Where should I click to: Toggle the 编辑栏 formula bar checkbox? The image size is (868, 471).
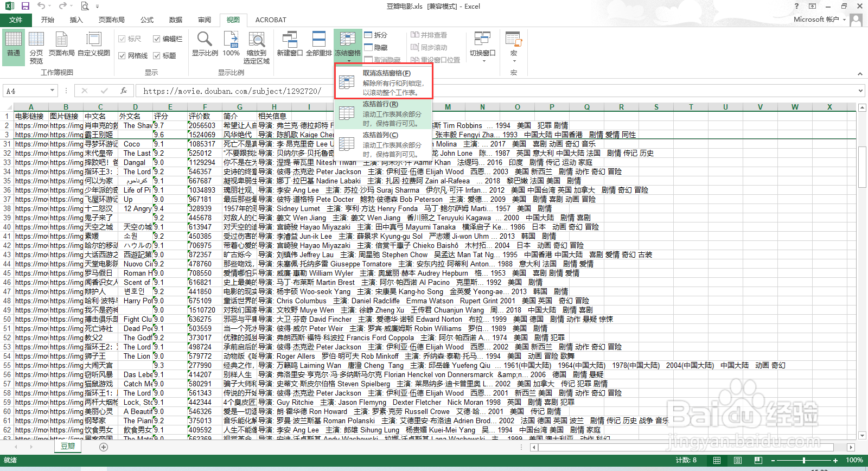[168, 39]
